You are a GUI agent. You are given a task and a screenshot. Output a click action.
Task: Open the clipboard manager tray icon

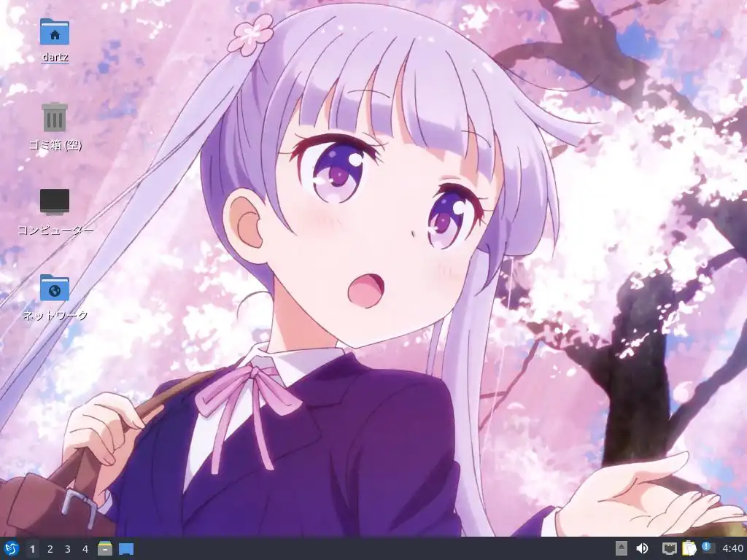click(689, 548)
